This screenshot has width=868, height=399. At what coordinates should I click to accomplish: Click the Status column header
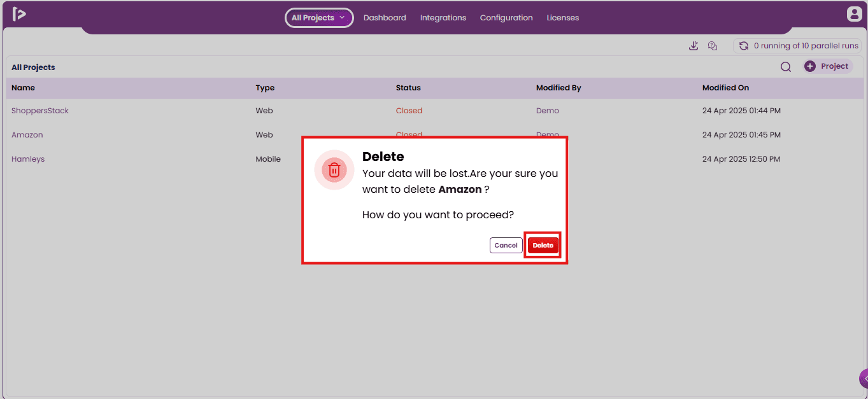point(408,88)
